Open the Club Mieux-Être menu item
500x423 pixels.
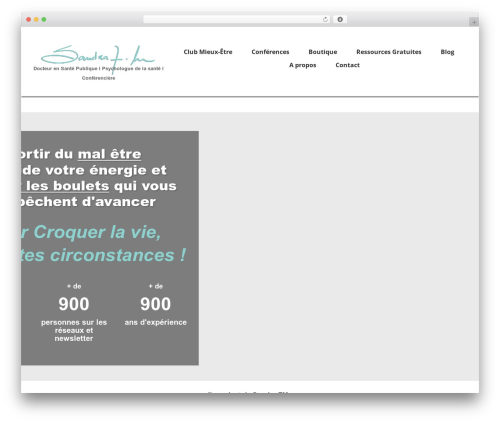pos(208,52)
